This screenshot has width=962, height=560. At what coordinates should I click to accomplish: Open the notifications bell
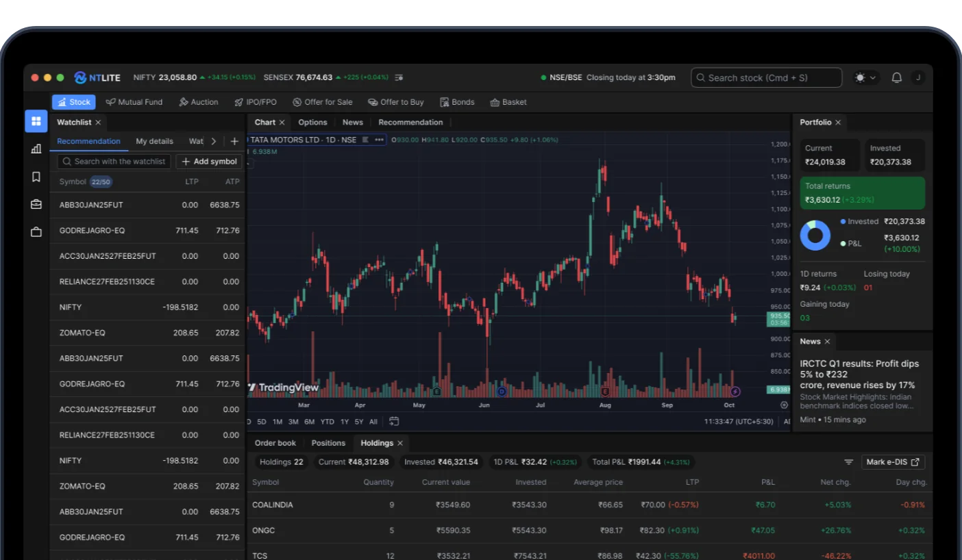tap(896, 78)
